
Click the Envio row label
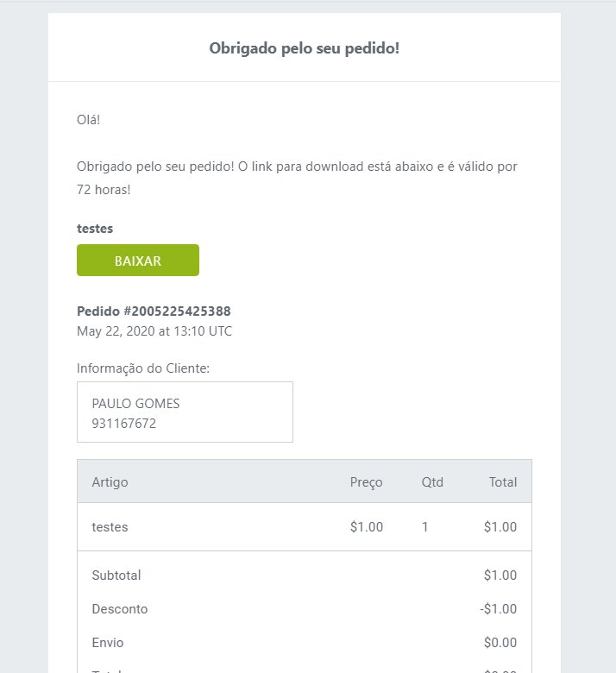(108, 643)
